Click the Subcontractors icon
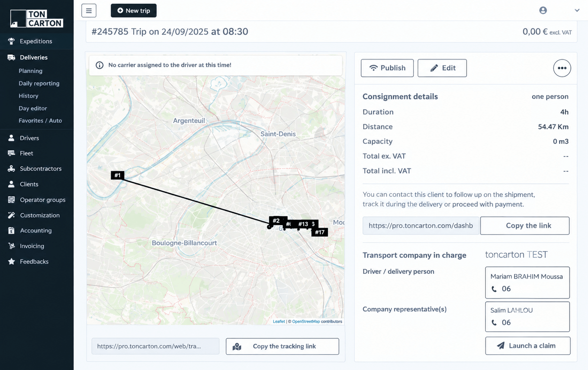 (11, 168)
